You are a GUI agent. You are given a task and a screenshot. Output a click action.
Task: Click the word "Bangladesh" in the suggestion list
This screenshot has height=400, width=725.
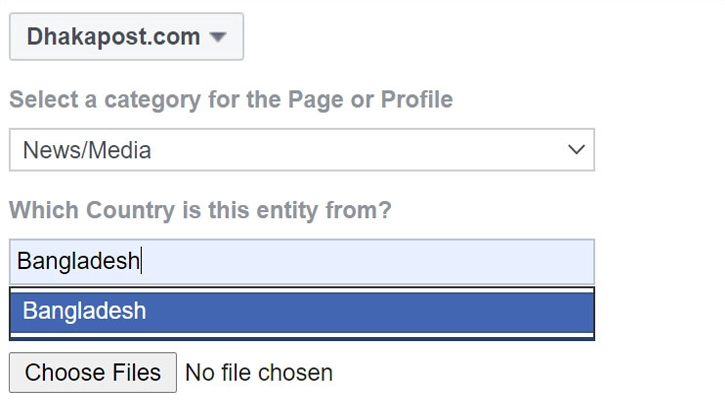point(84,311)
